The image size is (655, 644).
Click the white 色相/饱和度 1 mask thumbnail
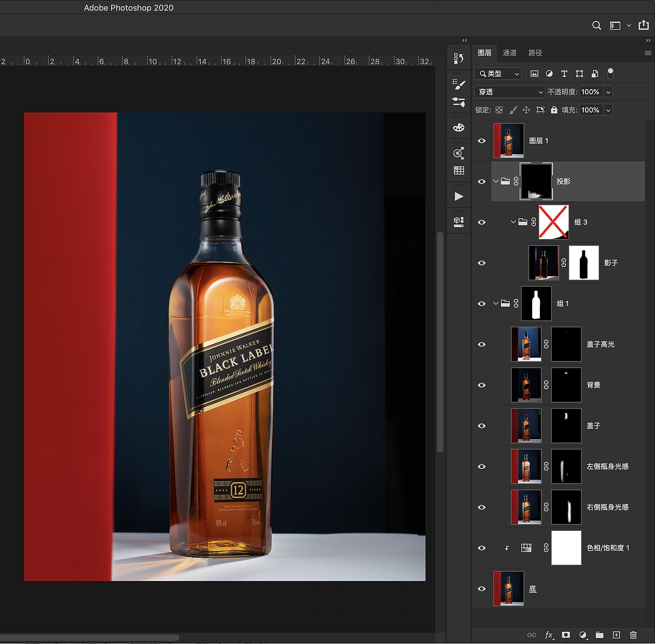click(x=566, y=548)
